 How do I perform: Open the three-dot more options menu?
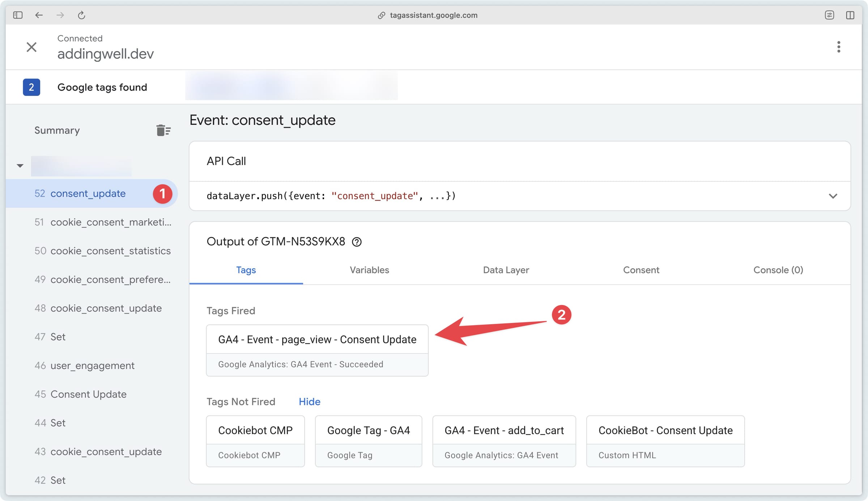point(839,47)
